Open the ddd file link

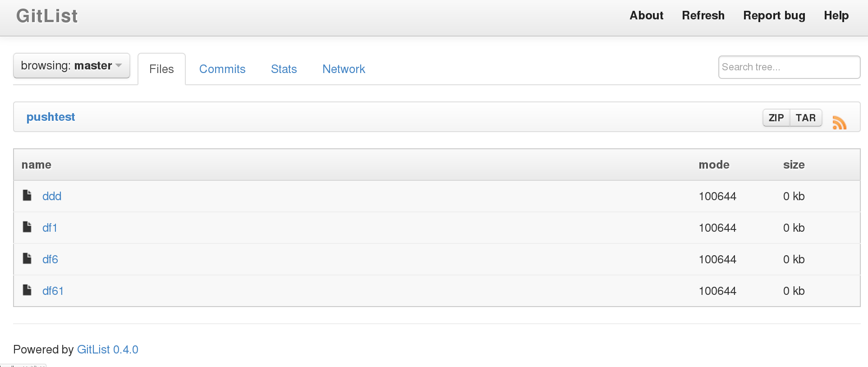[52, 196]
